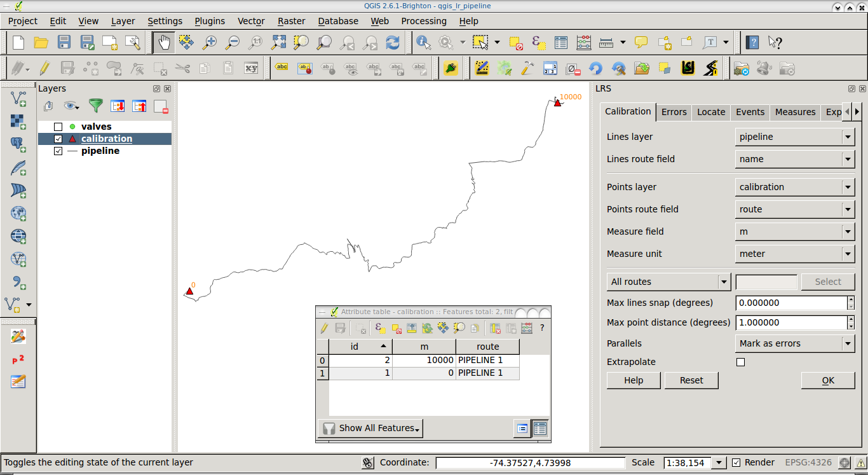Click the Remove Layer icon in Layers panel
868x475 pixels.
click(x=160, y=106)
